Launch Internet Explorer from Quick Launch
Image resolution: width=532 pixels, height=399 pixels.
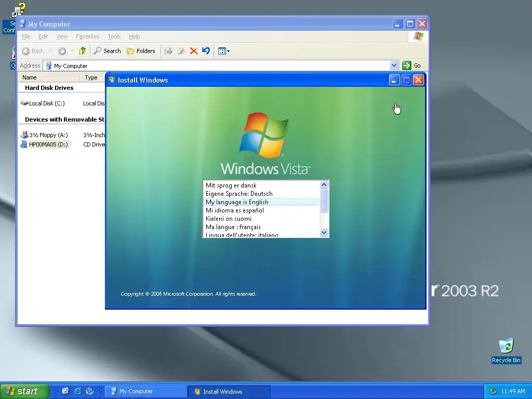tap(78, 391)
